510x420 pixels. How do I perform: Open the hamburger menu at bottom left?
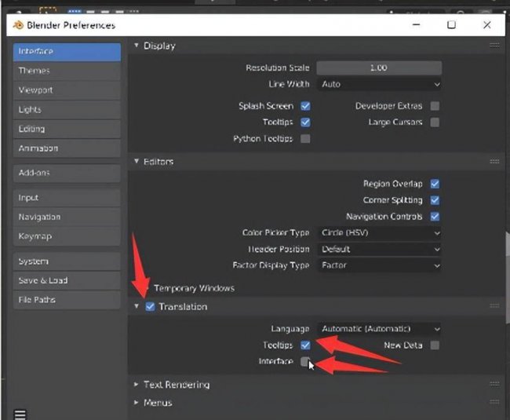tap(20, 415)
